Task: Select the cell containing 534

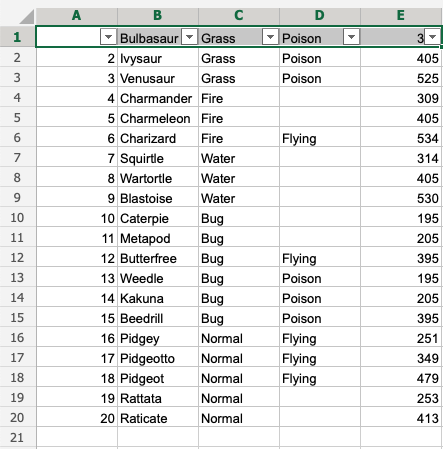Action: [x=401, y=138]
